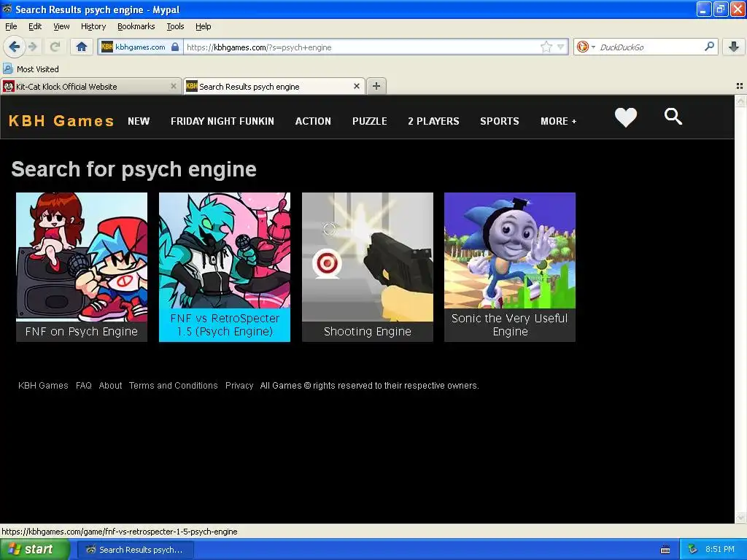747x560 pixels.
Task: Open the browser home page icon
Action: pyautogui.click(x=82, y=47)
